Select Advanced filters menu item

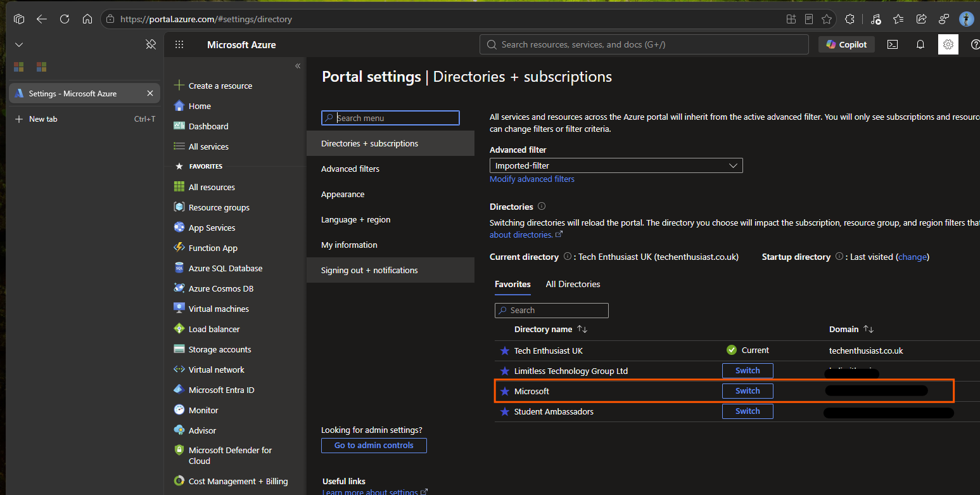point(390,169)
